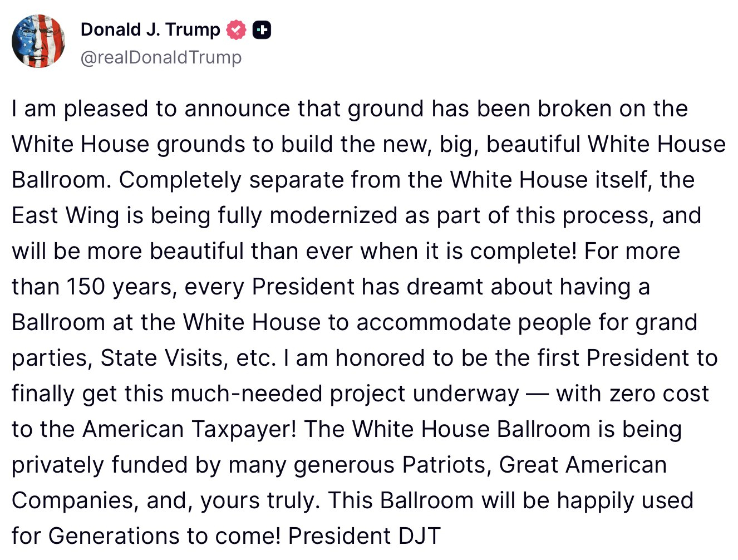Click the dark plus badge beside name
Viewport: 738px width, 560px height.
[x=262, y=30]
